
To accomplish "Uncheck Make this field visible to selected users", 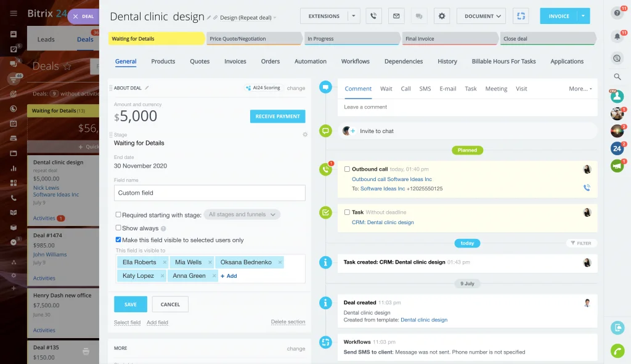I will [118, 240].
